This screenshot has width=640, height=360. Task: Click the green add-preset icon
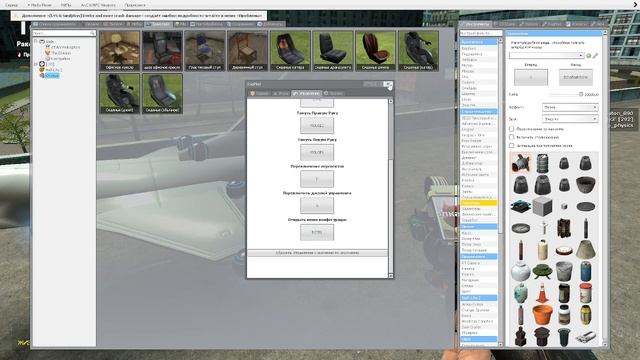click(x=589, y=55)
